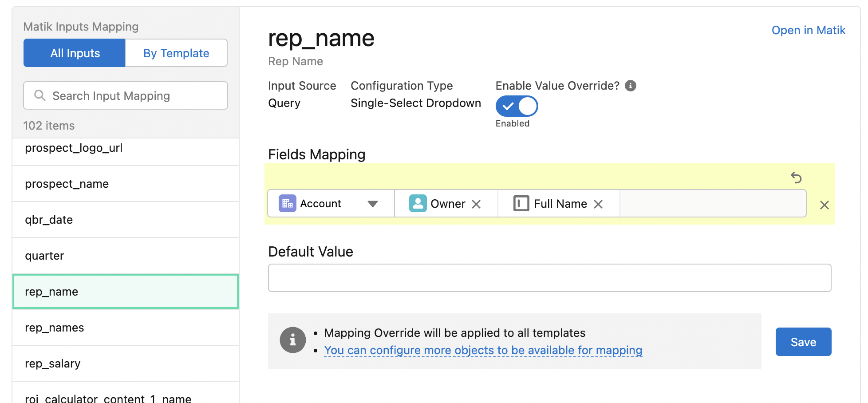Select prospect_name in the inputs list

[x=126, y=184]
